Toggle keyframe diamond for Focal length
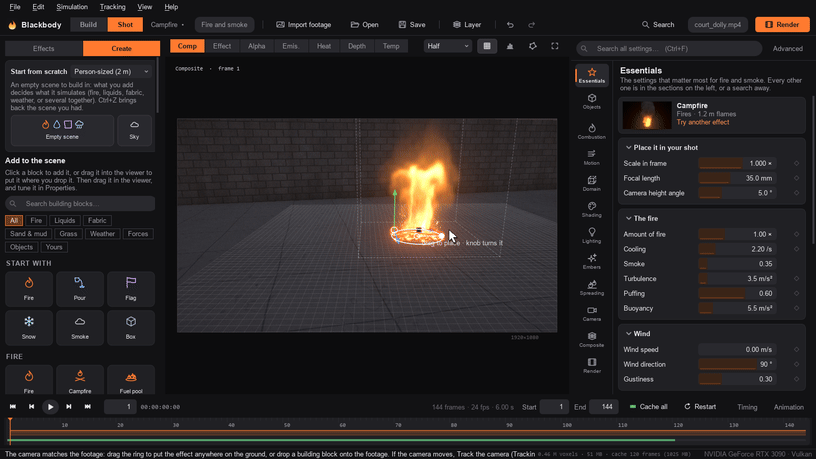This screenshot has height=459, width=816. 796,178
